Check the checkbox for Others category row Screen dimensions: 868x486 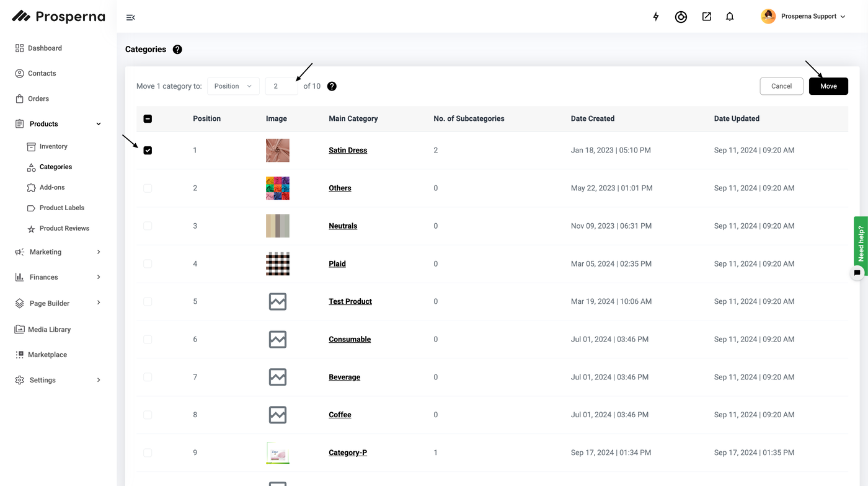tap(148, 188)
